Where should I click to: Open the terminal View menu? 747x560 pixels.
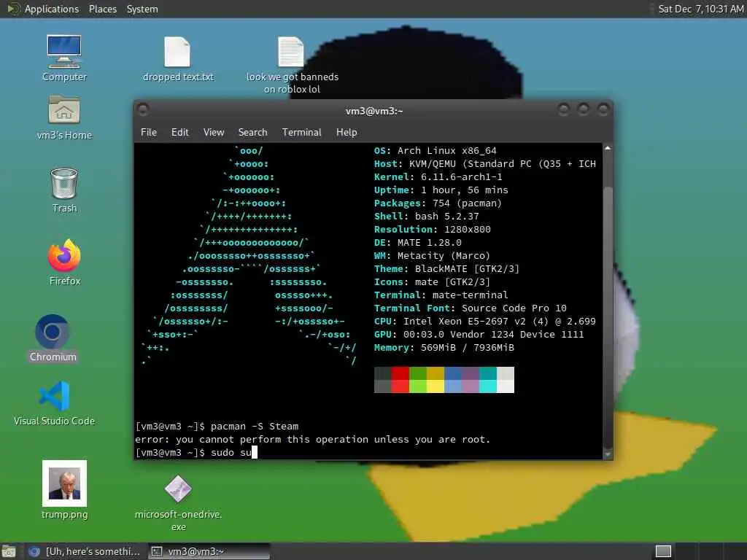[x=214, y=133]
